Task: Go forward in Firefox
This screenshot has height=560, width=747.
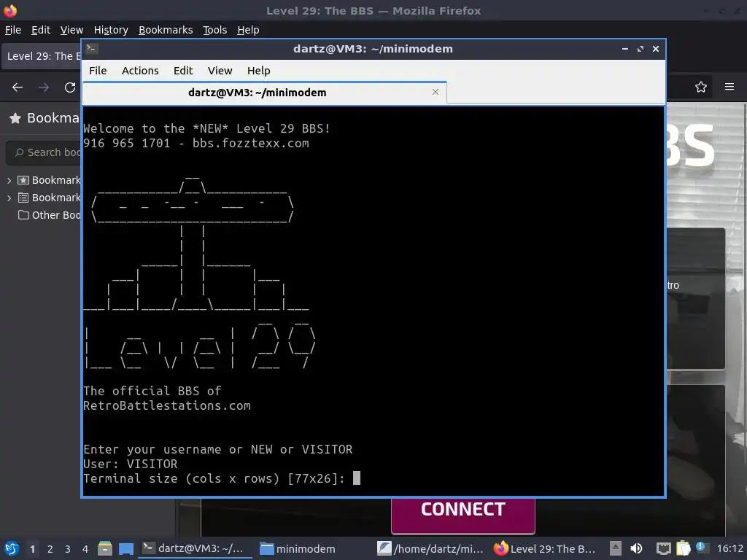Action: click(44, 87)
